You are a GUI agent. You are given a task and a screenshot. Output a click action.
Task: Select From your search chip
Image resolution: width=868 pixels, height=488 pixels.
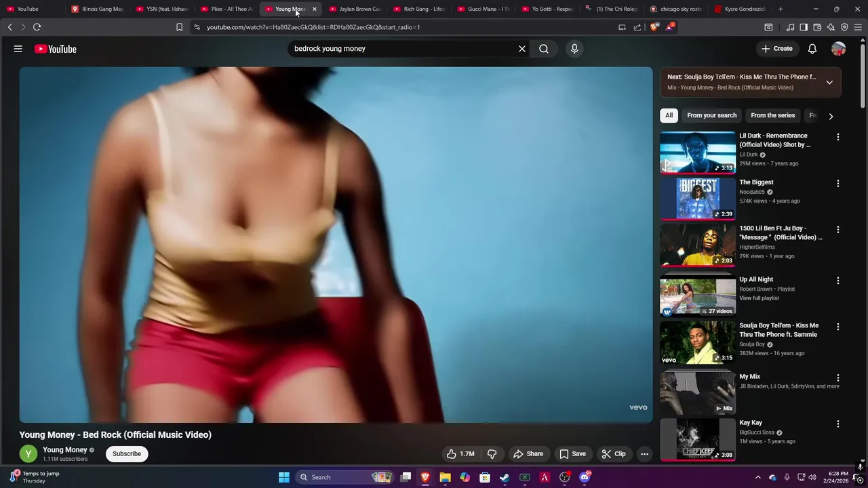(x=711, y=115)
